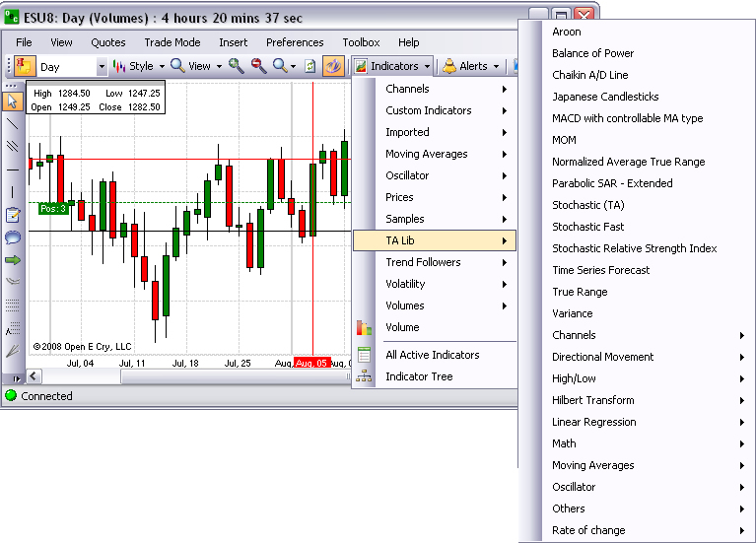The width and height of the screenshot is (756, 543).
Task: Select the parallel lines drawing tool
Action: pos(12,146)
